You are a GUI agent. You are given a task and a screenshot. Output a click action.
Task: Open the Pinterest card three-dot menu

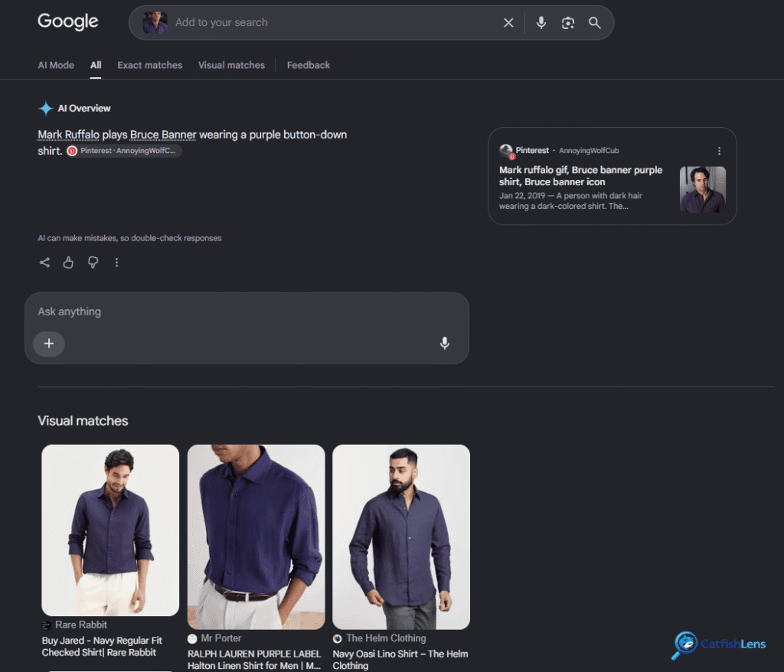coord(719,151)
